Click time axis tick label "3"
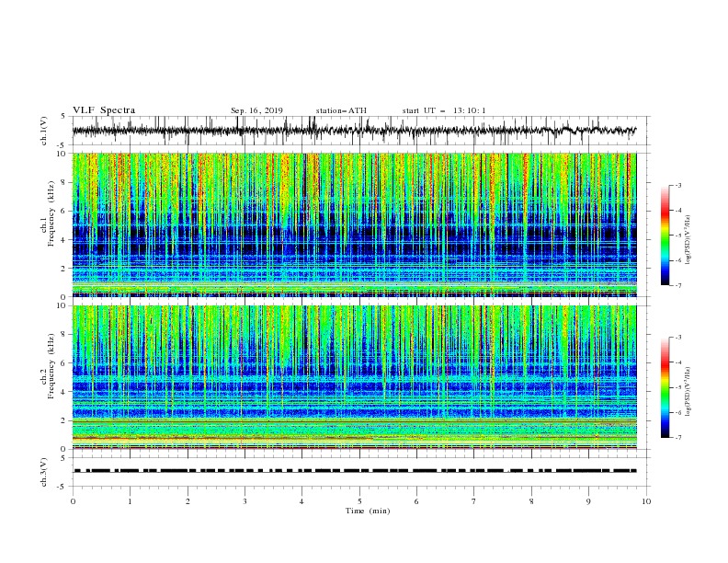 pyautogui.click(x=245, y=501)
